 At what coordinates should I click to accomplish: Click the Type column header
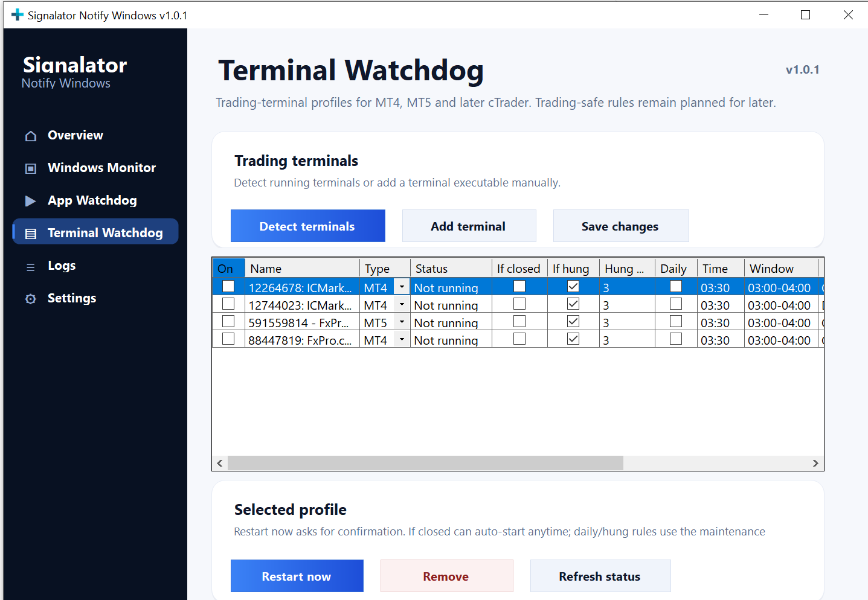click(385, 268)
